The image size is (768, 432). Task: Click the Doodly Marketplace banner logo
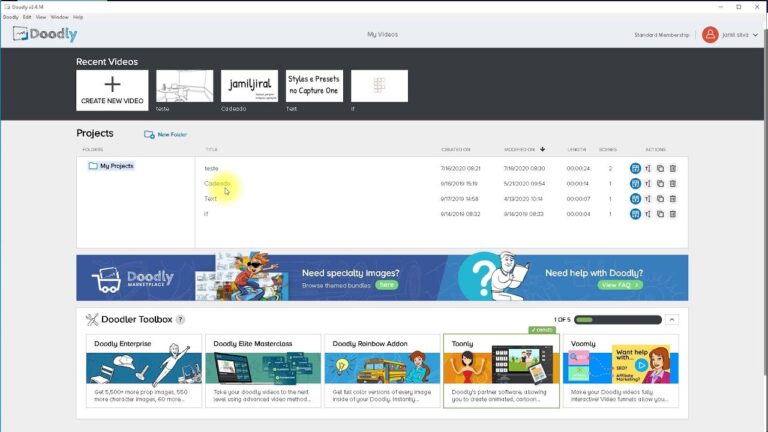[133, 280]
